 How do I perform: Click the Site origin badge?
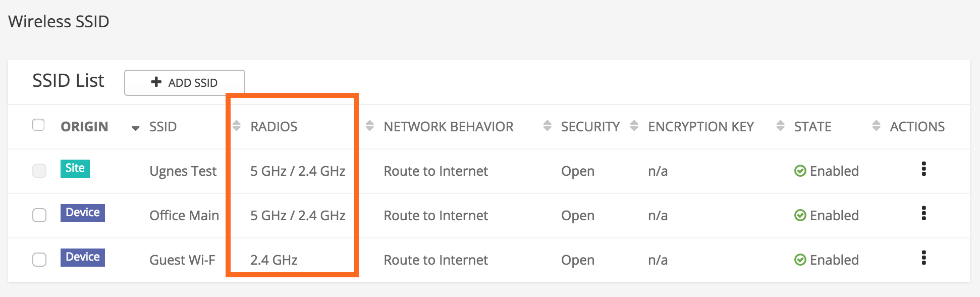(x=75, y=169)
